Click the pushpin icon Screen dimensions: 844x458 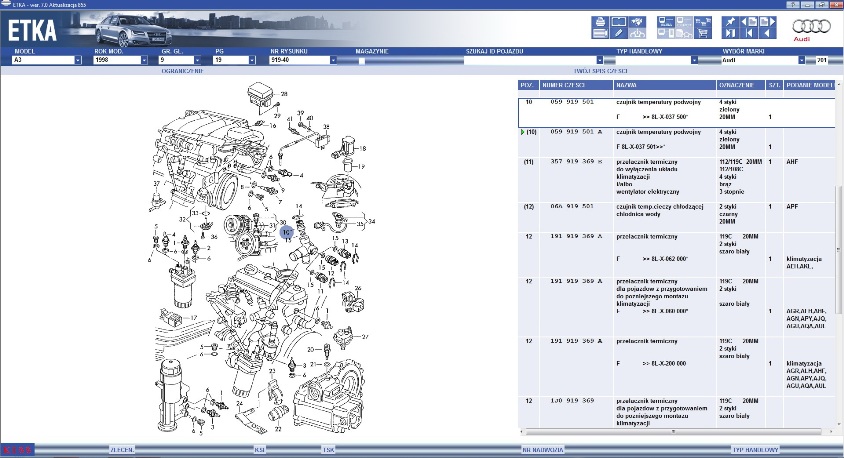coord(730,22)
